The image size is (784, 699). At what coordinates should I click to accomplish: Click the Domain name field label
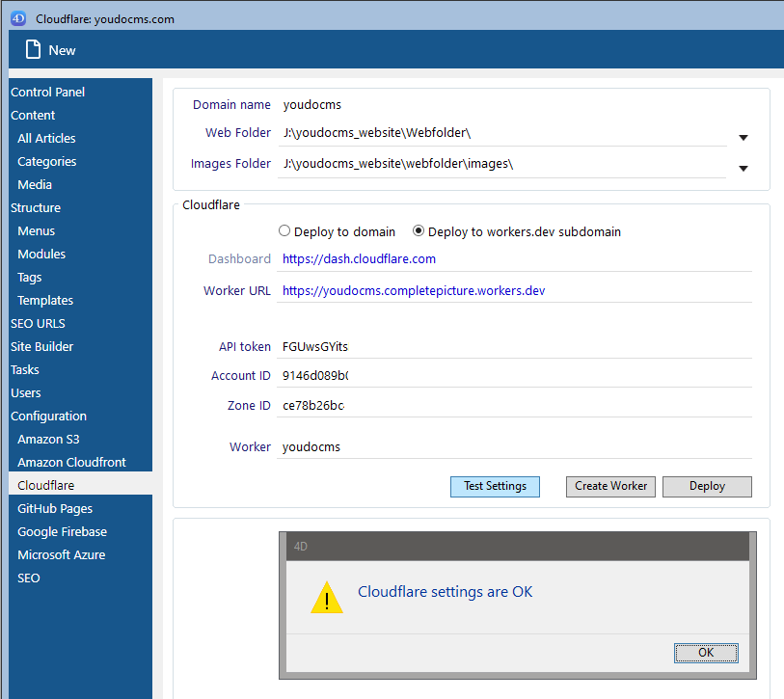point(231,104)
